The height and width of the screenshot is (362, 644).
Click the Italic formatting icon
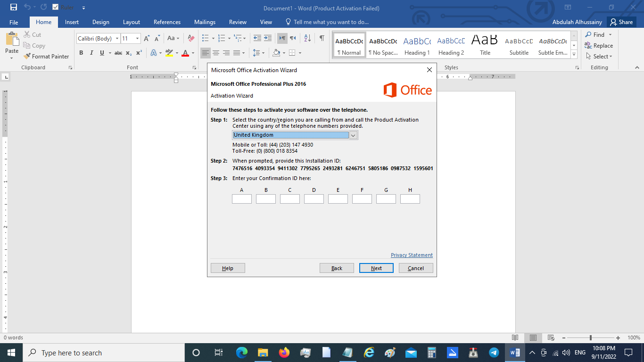pyautogui.click(x=91, y=53)
